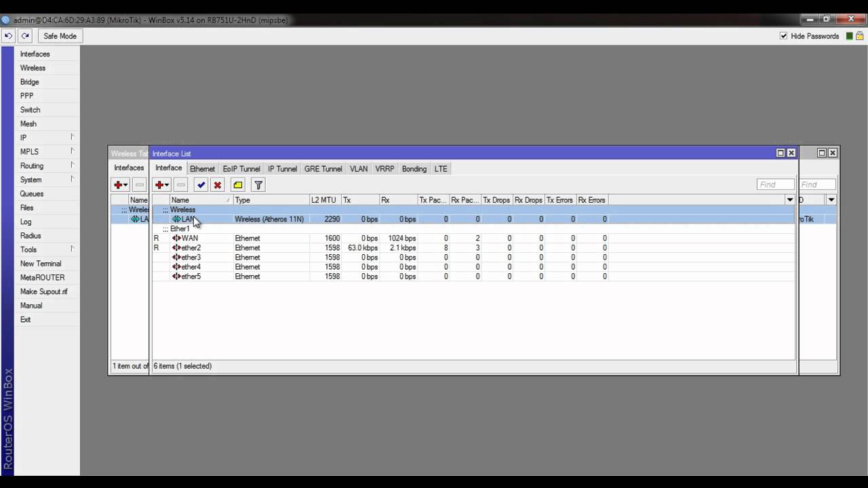Click the Safe Mode button
The image size is (868, 488).
point(60,36)
